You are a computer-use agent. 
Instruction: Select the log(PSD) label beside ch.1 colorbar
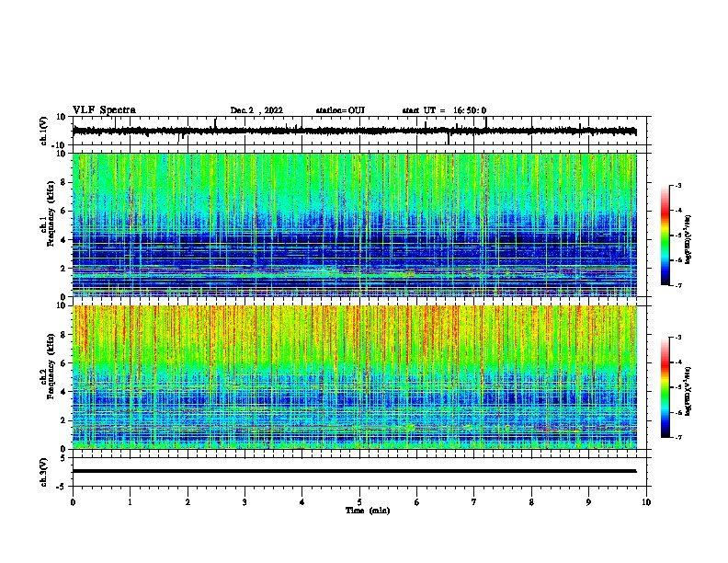pos(688,239)
